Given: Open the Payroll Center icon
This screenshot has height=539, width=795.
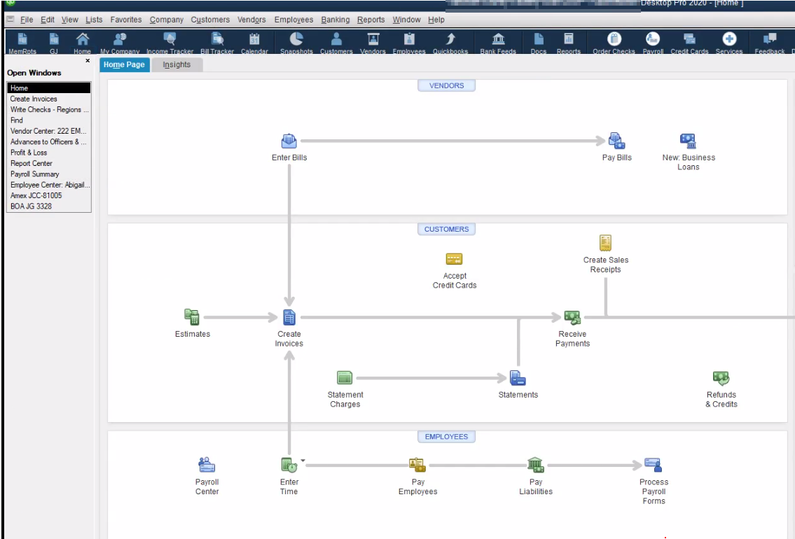Looking at the screenshot, I should tap(207, 465).
